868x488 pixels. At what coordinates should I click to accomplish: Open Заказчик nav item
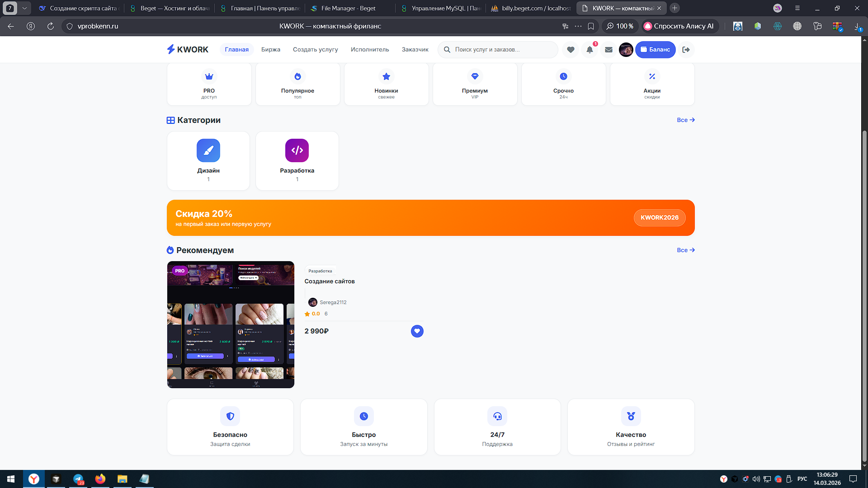415,50
